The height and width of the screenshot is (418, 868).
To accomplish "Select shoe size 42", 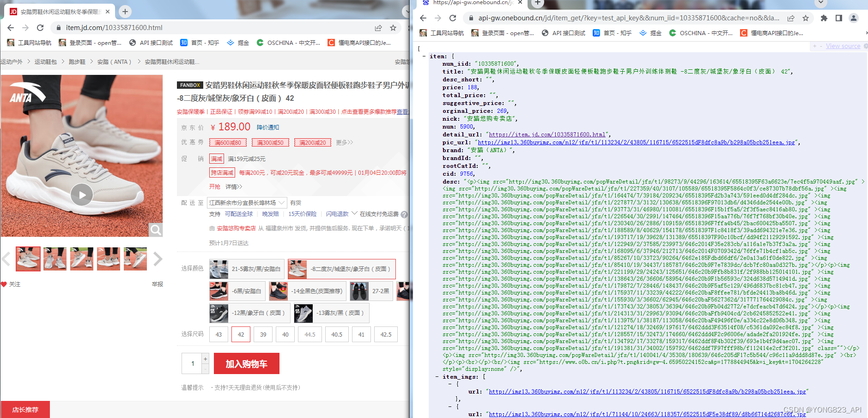I will point(241,334).
